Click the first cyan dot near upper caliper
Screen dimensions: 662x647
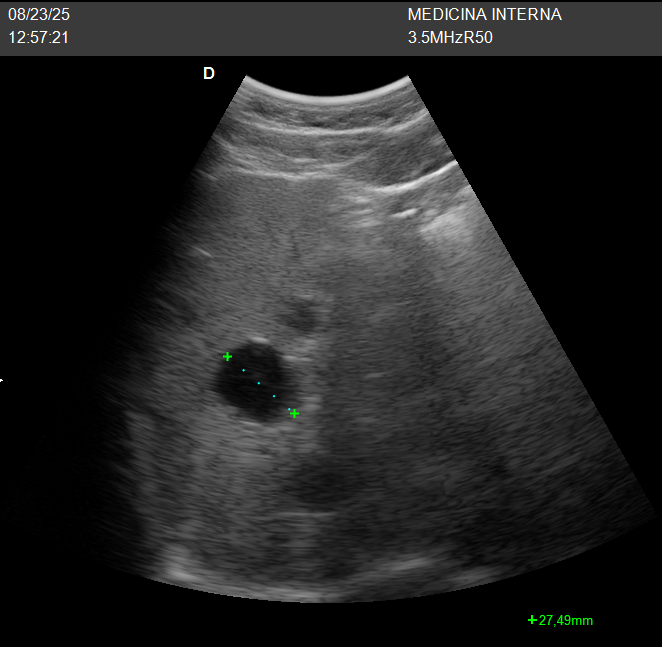[x=243, y=370]
